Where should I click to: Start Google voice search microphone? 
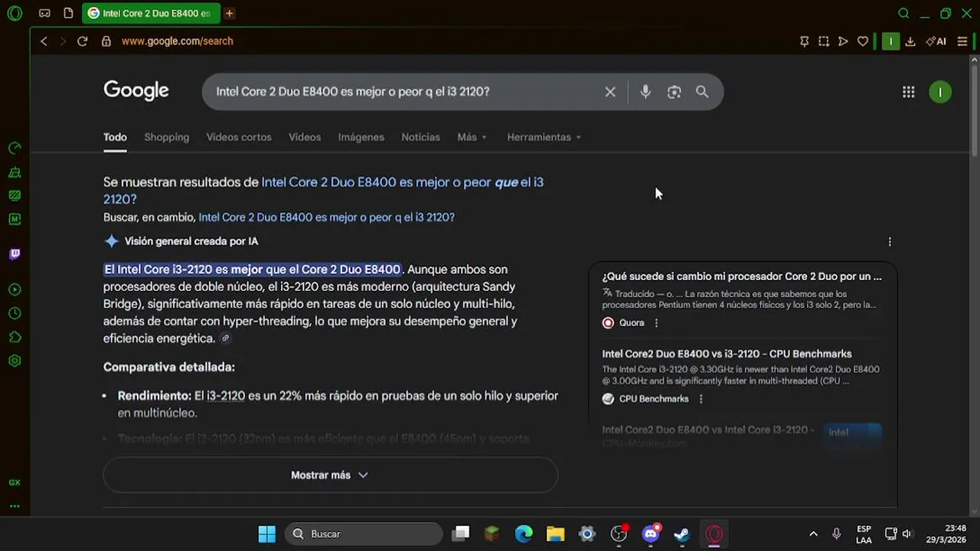coord(645,92)
